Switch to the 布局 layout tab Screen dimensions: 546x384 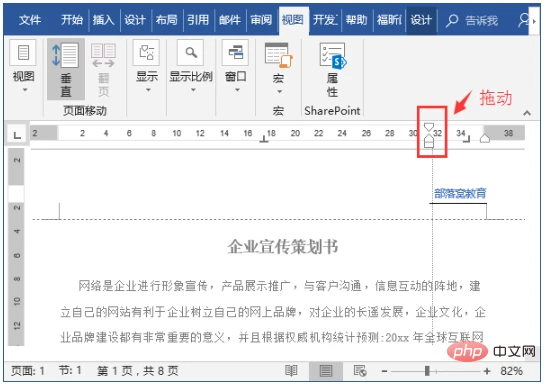pyautogui.click(x=166, y=20)
